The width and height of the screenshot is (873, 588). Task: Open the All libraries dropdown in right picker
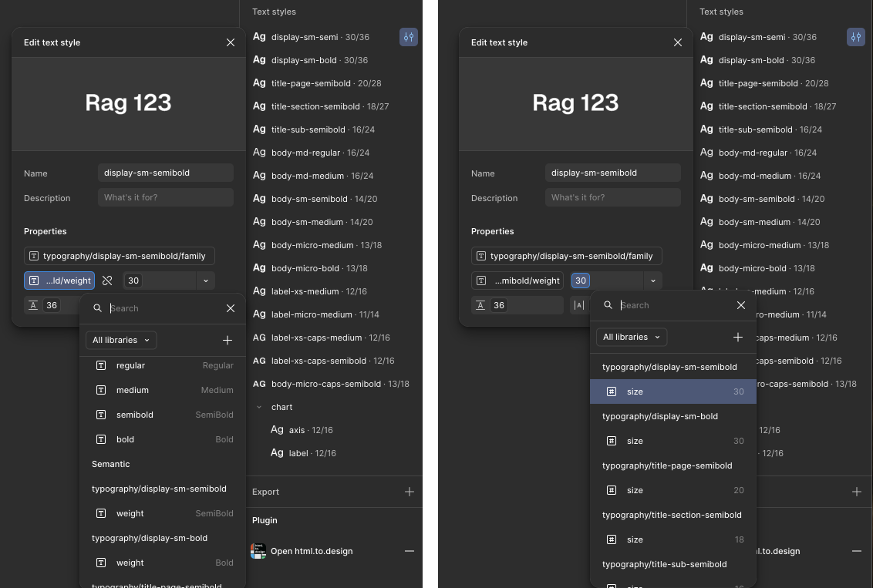pos(632,337)
